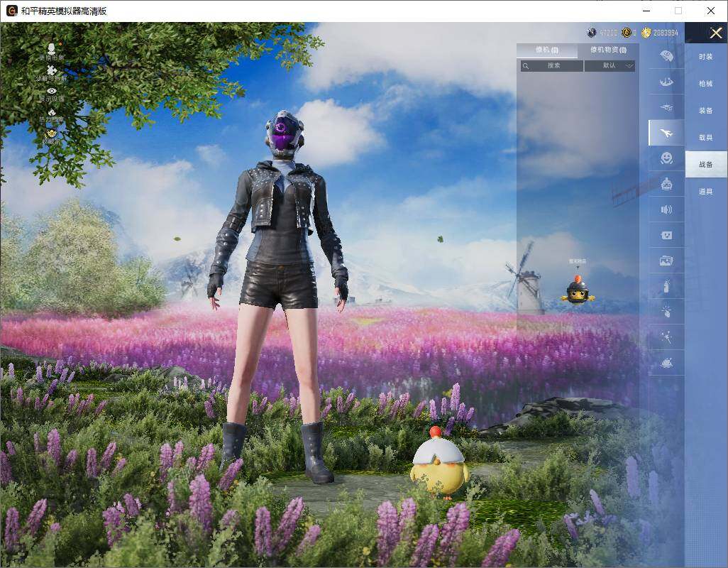
Task: Select the spray-can graffiti category icon
Action: tap(667, 286)
